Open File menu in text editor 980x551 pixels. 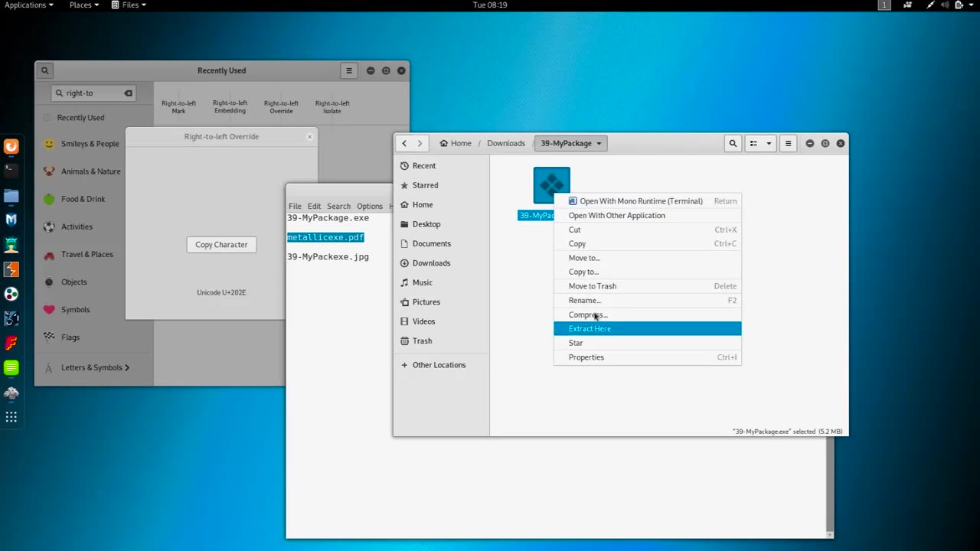pos(295,206)
